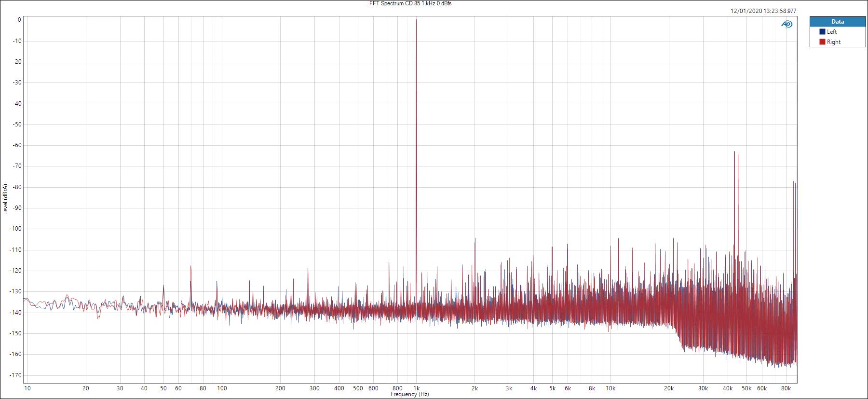Click the 20k tick on frequency axis
The width and height of the screenshot is (868, 399).
point(668,388)
